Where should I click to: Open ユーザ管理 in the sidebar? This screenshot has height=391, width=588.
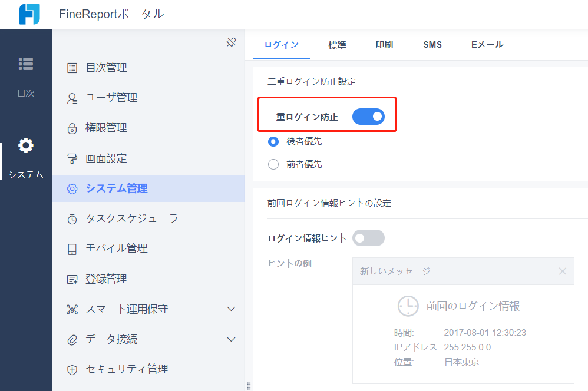[x=148, y=98]
